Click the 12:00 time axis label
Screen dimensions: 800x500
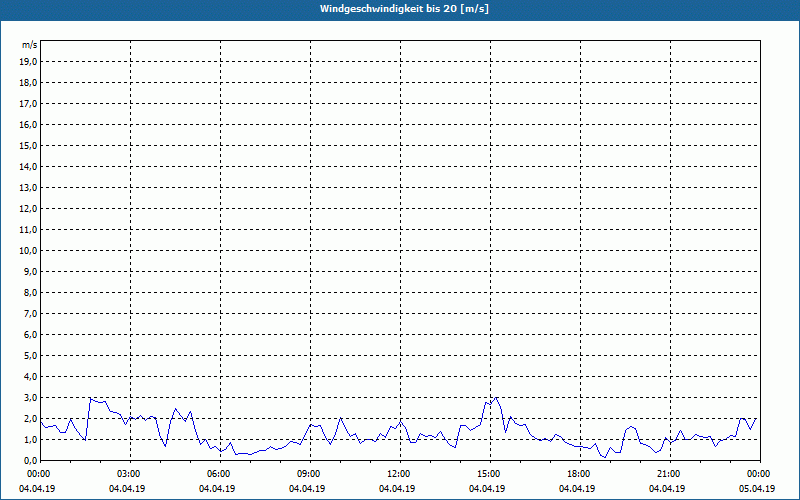(399, 473)
